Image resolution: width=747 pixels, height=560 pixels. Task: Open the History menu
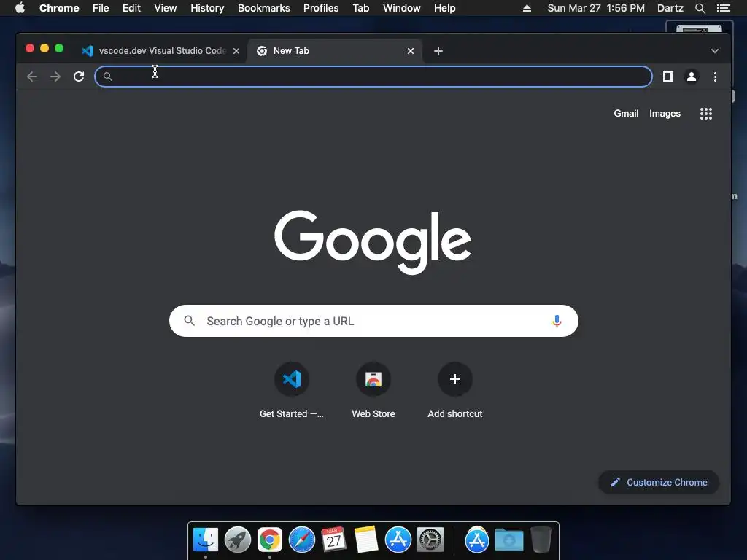pyautogui.click(x=207, y=8)
